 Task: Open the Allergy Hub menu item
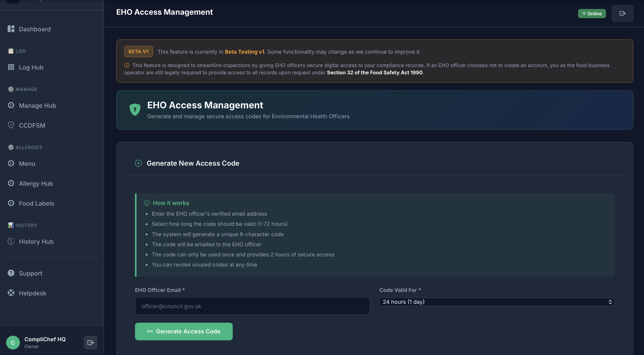click(36, 183)
